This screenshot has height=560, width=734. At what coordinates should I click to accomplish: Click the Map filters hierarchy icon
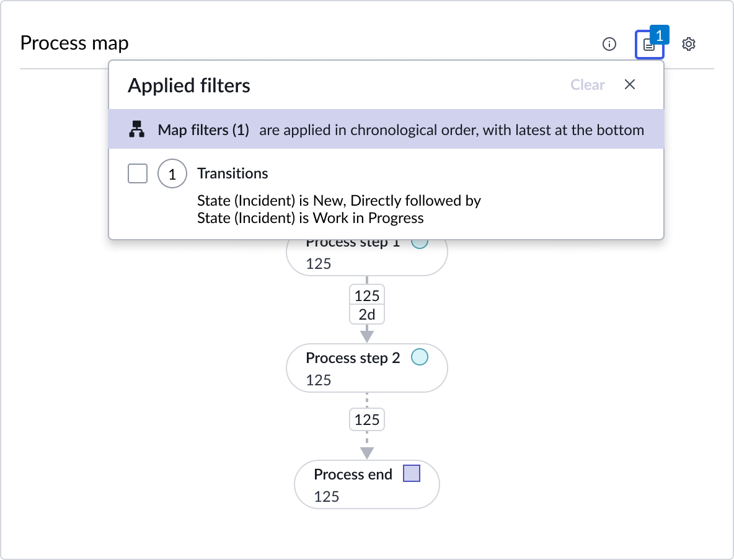click(136, 130)
